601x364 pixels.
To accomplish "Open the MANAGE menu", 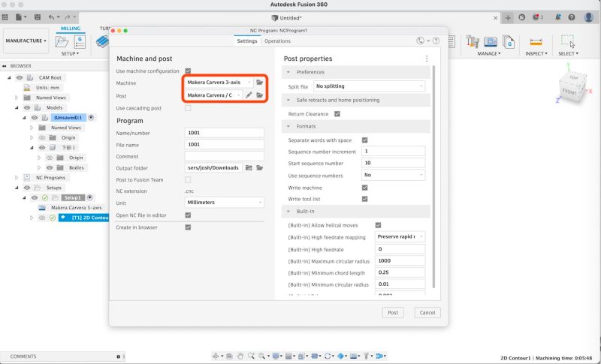I will coord(489,53).
